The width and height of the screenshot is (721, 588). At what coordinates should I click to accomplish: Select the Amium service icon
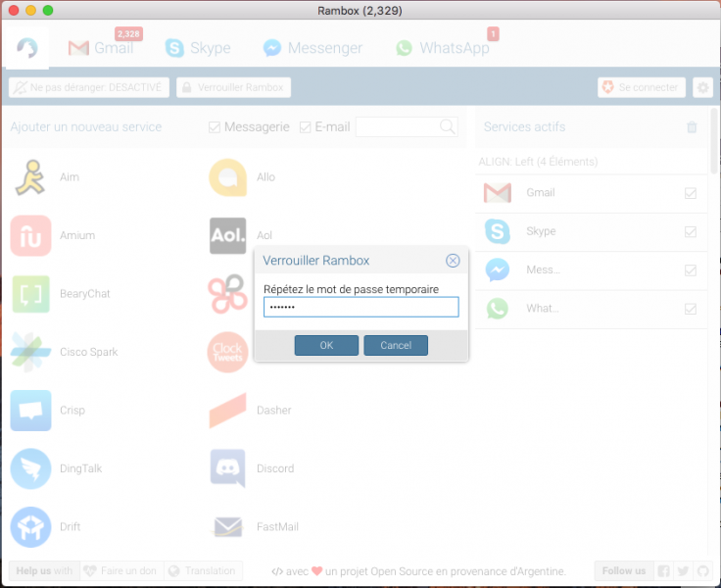(x=30, y=235)
